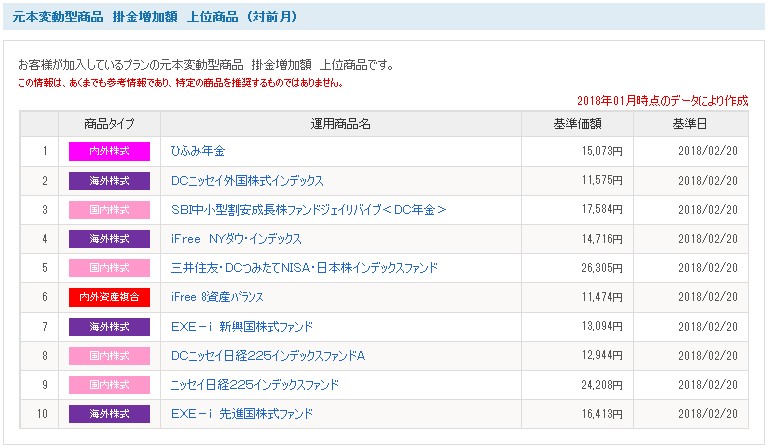Click the 2018年01月時点のデータにより作成 note
The width and height of the screenshot is (768, 448).
(x=663, y=101)
